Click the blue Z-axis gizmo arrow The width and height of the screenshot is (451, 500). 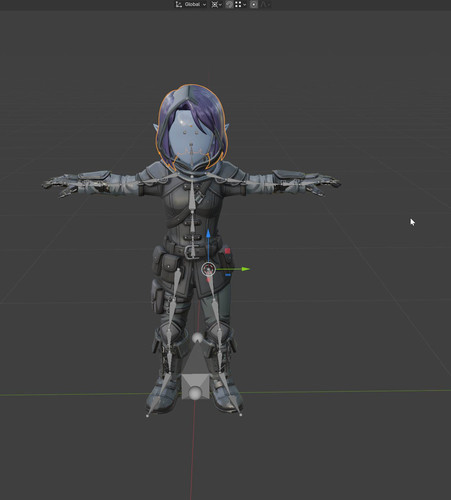click(x=208, y=233)
